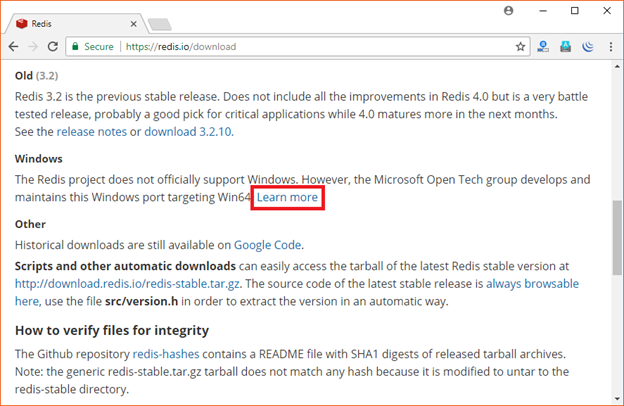Maximize the browser window
This screenshot has height=406, width=624.
point(575,11)
